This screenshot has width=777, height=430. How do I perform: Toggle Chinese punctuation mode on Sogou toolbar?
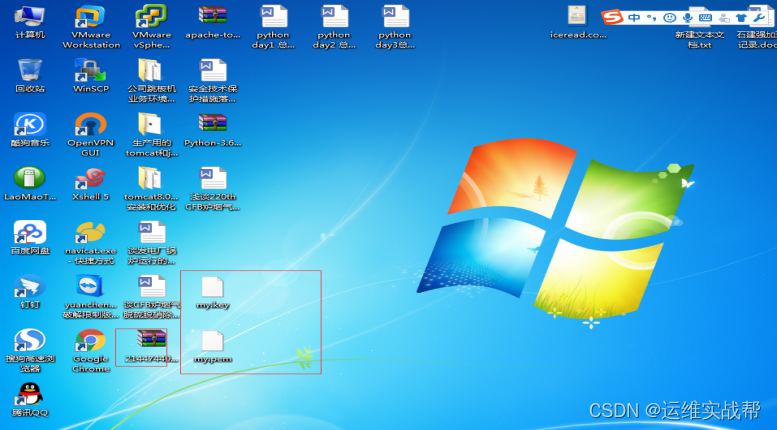[x=652, y=18]
